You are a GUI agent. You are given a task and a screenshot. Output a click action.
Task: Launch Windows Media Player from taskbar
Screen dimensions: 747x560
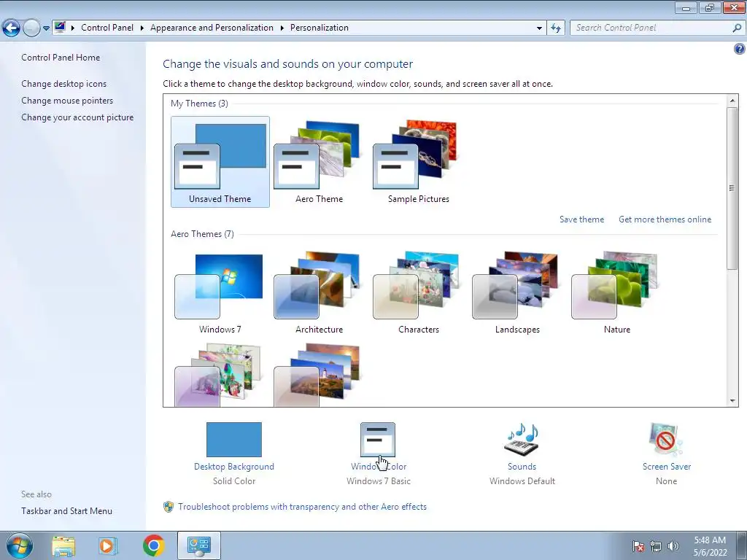tap(108, 546)
